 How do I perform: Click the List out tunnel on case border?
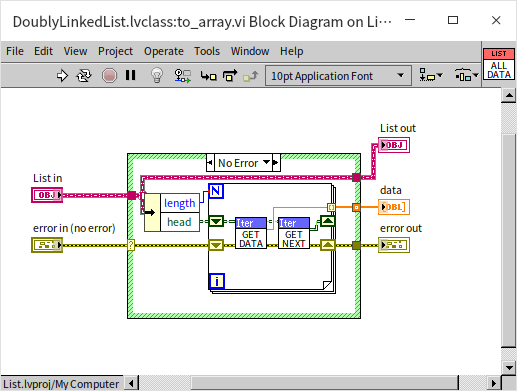point(356,177)
